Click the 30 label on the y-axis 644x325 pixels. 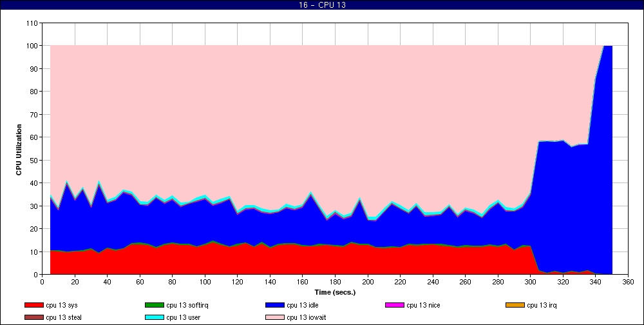pyautogui.click(x=35, y=206)
